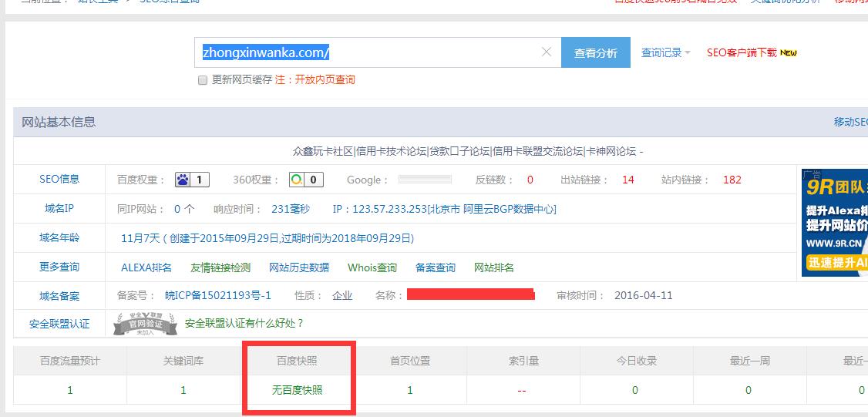Click the 百度流量预计 column header
868x417 pixels.
pos(69,361)
